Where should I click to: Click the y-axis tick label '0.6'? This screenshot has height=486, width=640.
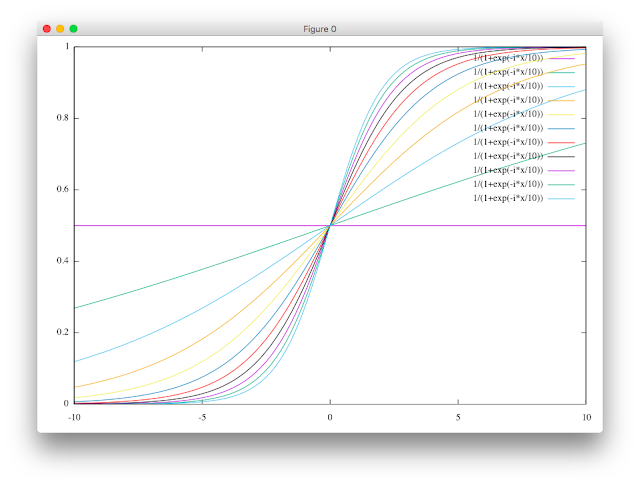click(x=62, y=189)
